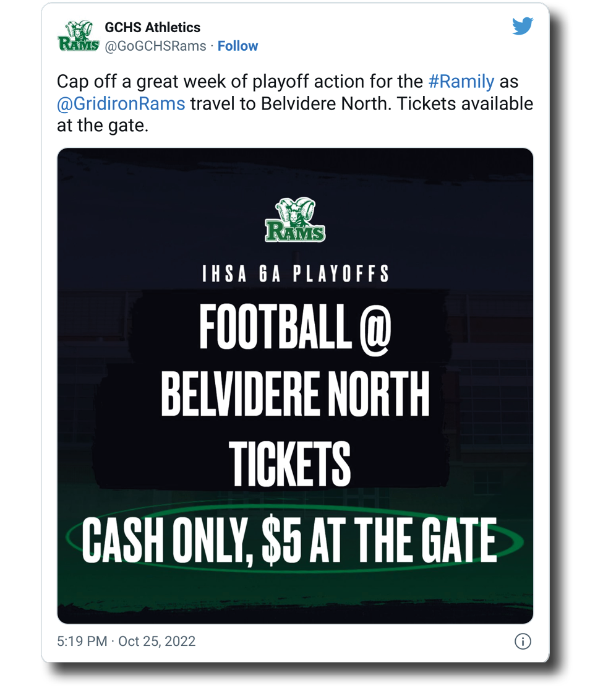Click "Belvidere North" in the tweet text
This screenshot has width=616, height=688.
pos(327,103)
